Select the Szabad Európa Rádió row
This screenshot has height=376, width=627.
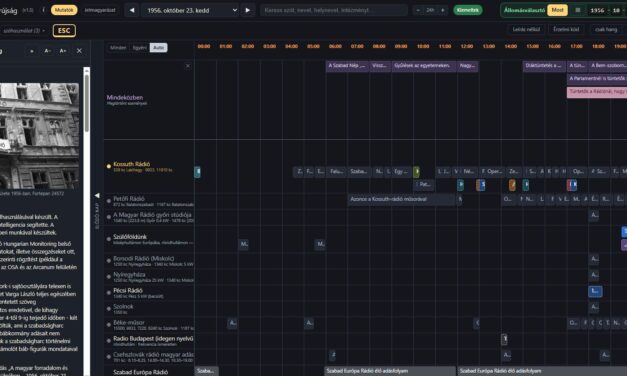[x=150, y=372]
